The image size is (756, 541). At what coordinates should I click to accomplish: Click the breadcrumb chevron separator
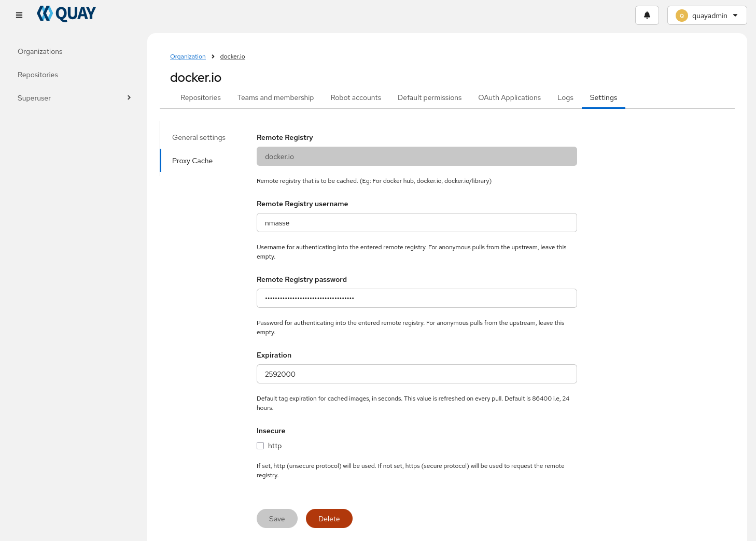[213, 56]
